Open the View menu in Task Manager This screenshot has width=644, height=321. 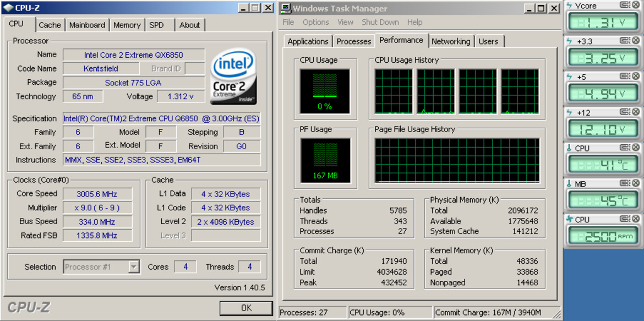[x=346, y=22]
